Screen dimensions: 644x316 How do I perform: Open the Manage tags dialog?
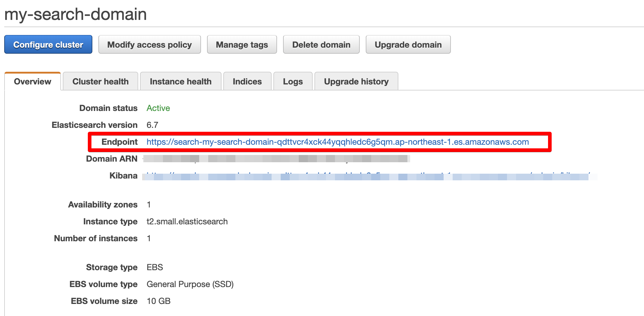point(241,44)
